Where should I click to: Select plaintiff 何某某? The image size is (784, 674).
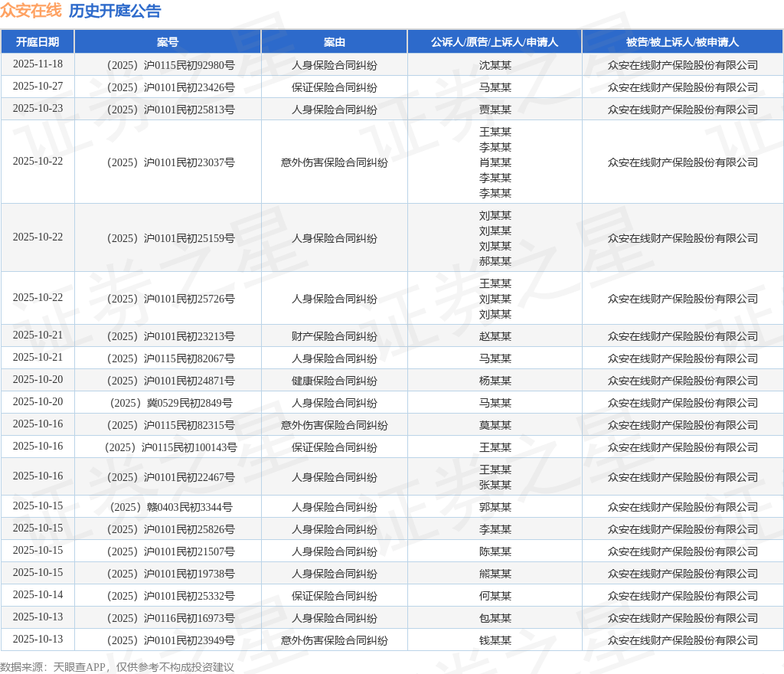495,596
